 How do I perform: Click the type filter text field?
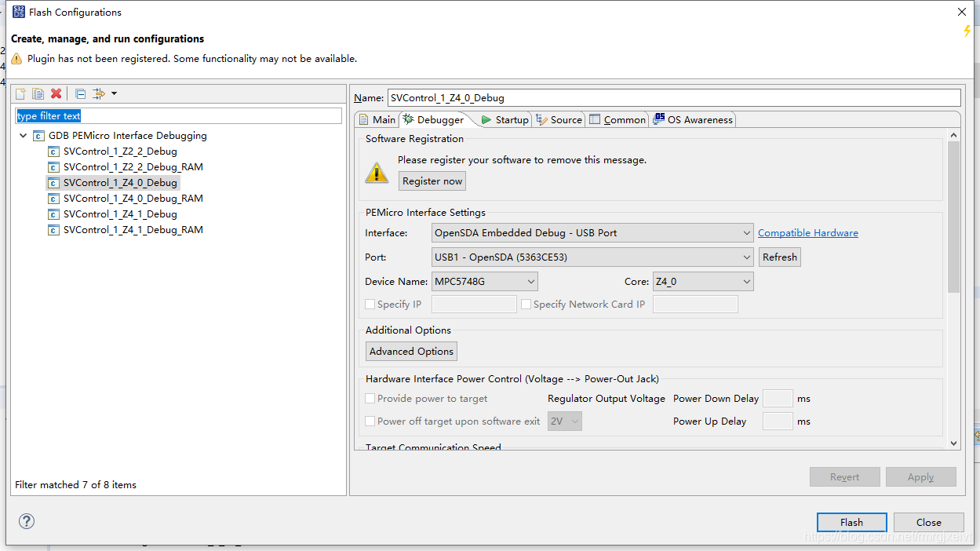click(x=179, y=115)
